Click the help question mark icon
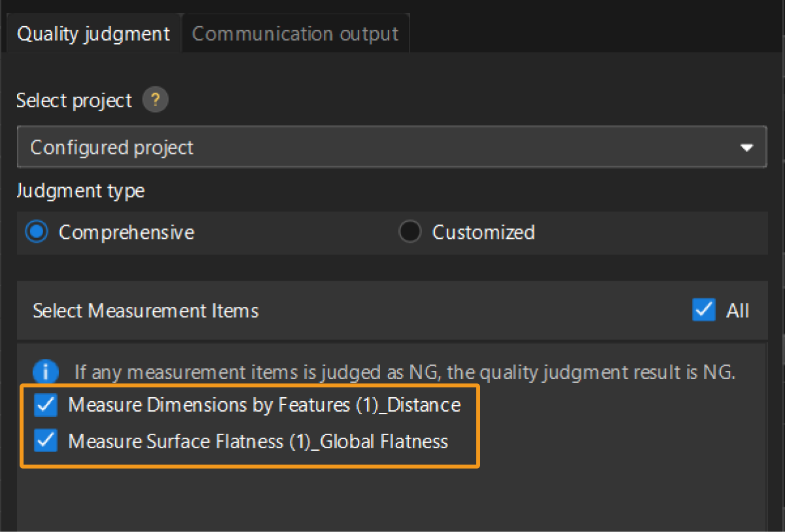This screenshot has height=532, width=785. coord(155,101)
